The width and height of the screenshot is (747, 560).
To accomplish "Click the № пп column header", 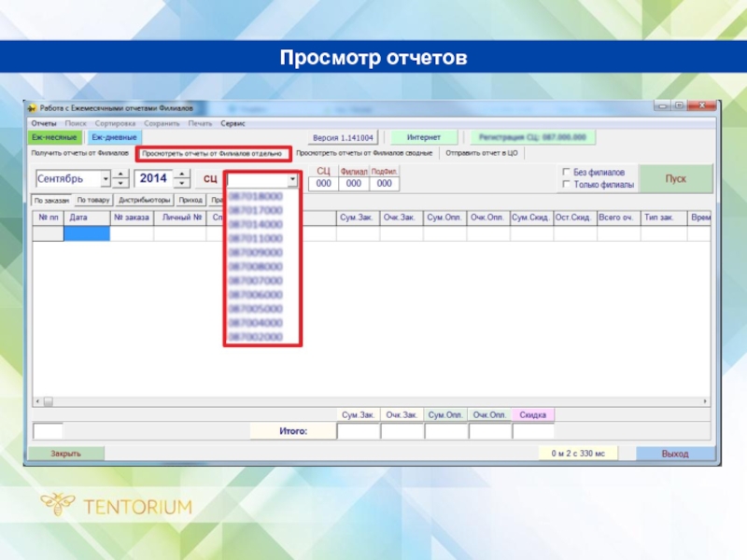I will pos(49,217).
